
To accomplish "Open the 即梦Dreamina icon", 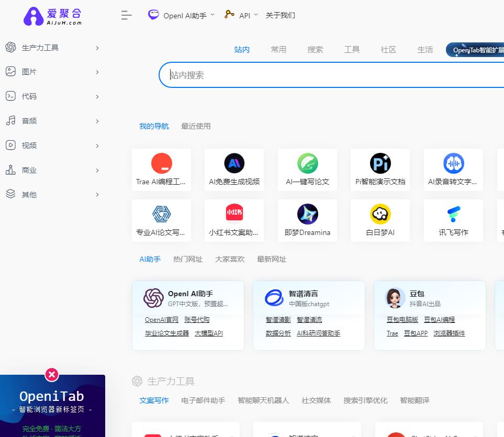I will click(x=307, y=214).
